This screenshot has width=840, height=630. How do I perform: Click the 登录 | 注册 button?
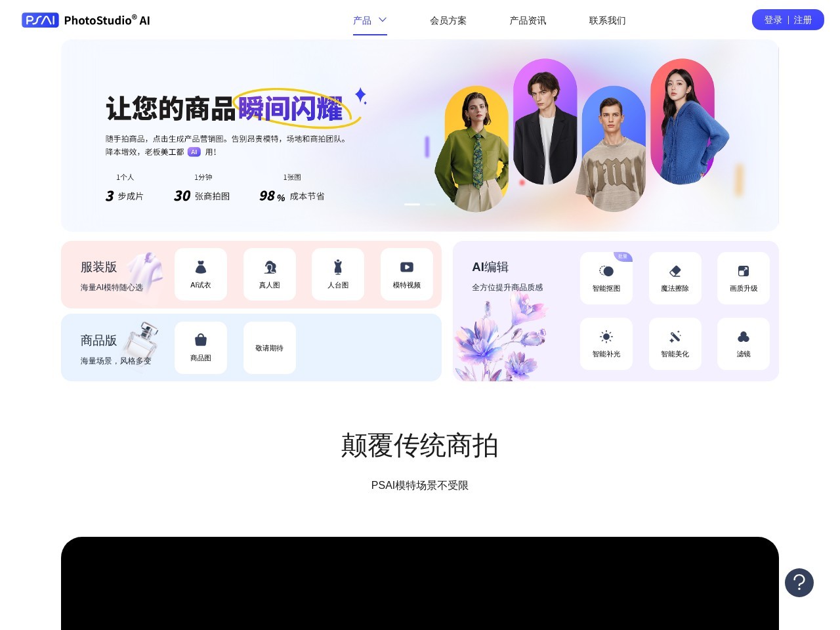point(787,20)
